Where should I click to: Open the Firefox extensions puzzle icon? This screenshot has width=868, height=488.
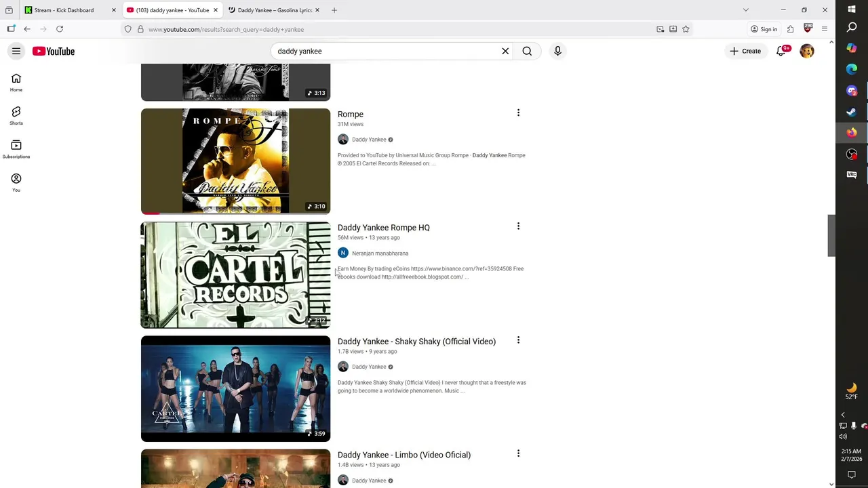[x=790, y=29]
